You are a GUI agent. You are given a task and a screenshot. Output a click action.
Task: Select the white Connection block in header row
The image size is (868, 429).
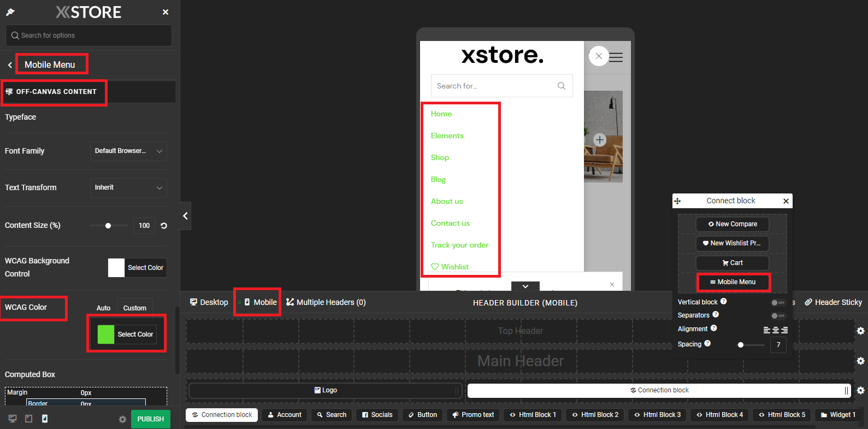tap(659, 390)
